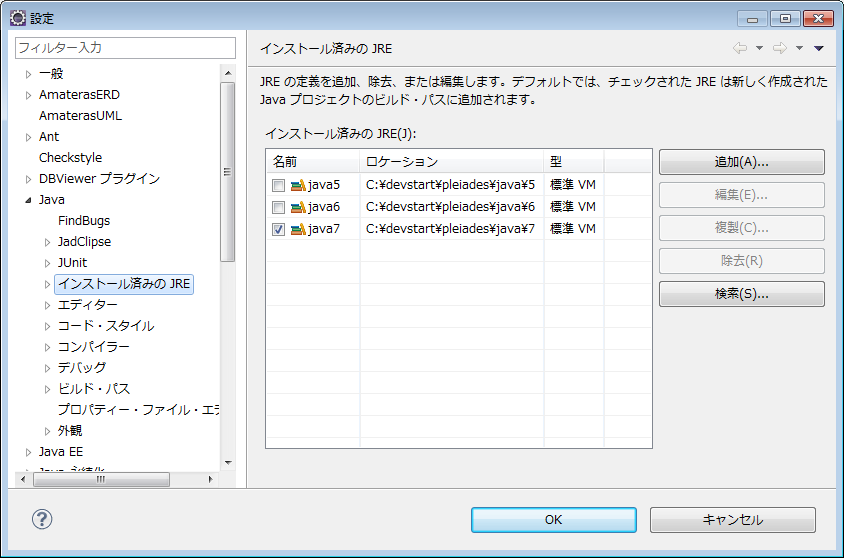Click the tree horizontal scrollbar thumb
This screenshot has height=558, width=844.
point(101,479)
